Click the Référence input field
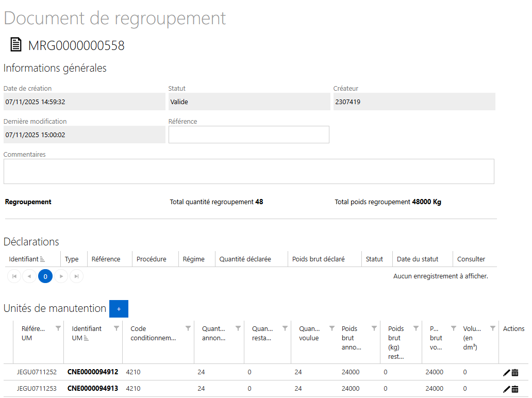This screenshot has width=532, height=398. pos(248,135)
